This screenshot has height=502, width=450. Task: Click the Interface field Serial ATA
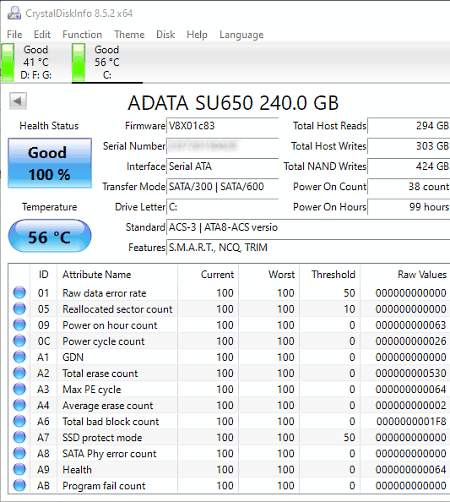pos(222,166)
